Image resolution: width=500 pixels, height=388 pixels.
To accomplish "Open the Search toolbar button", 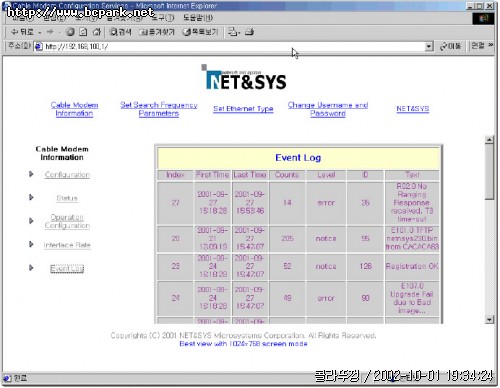I will (120, 32).
